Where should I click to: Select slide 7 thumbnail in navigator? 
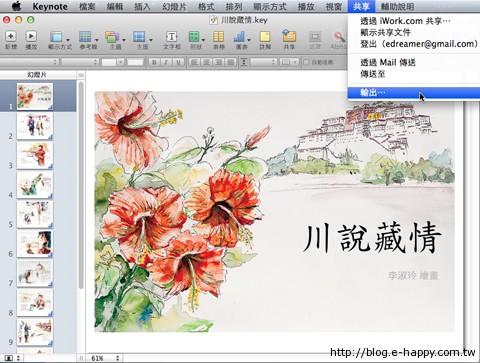click(35, 273)
